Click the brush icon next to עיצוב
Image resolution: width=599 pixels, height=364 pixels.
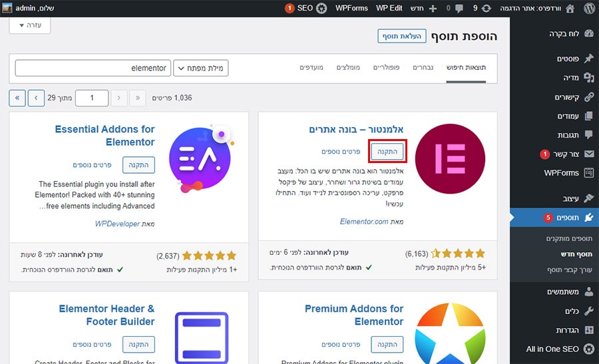(x=589, y=198)
